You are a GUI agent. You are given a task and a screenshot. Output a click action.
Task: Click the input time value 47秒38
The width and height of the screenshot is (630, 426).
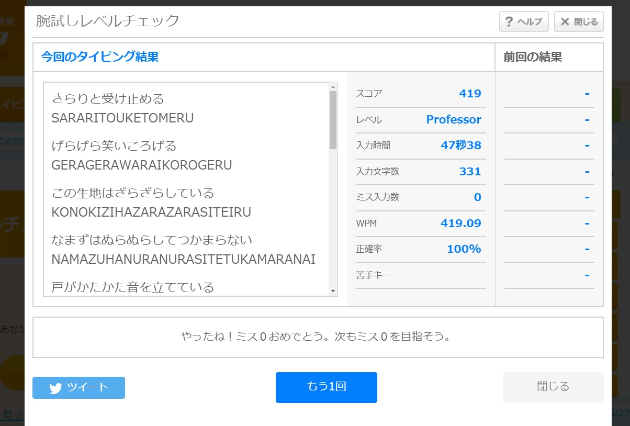point(461,146)
